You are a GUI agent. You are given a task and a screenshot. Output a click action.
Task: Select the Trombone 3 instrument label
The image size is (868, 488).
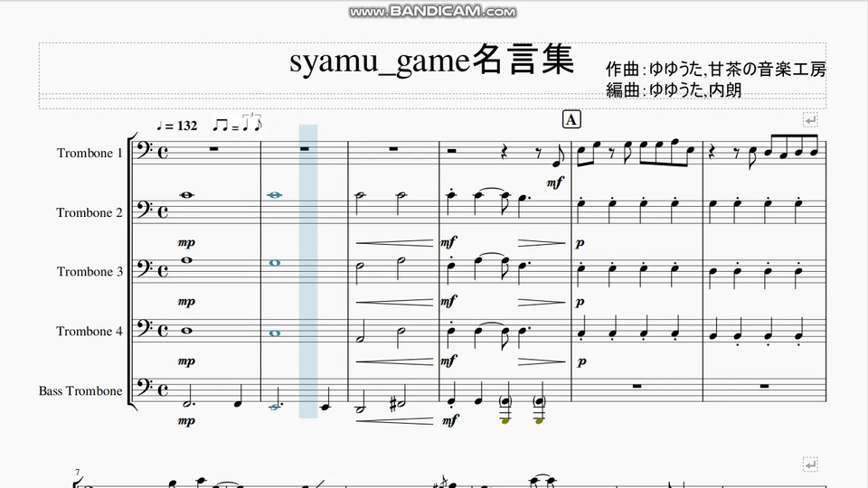pyautogui.click(x=90, y=272)
